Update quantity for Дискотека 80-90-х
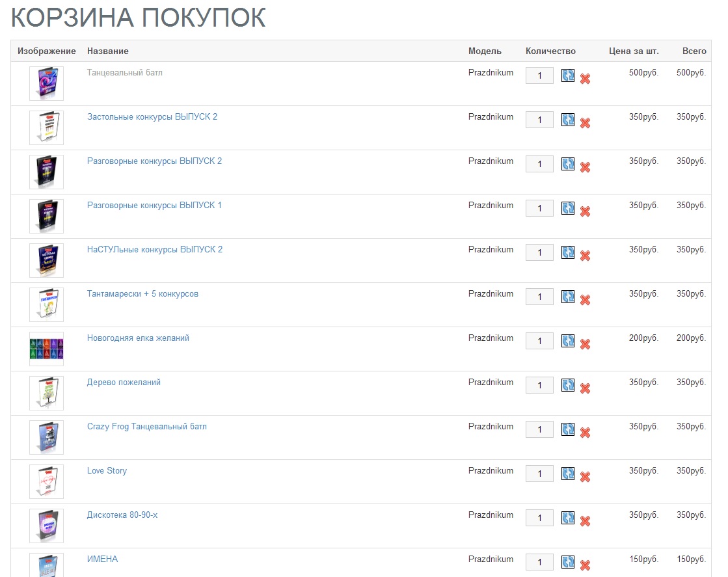The height and width of the screenshot is (577, 728). click(568, 518)
